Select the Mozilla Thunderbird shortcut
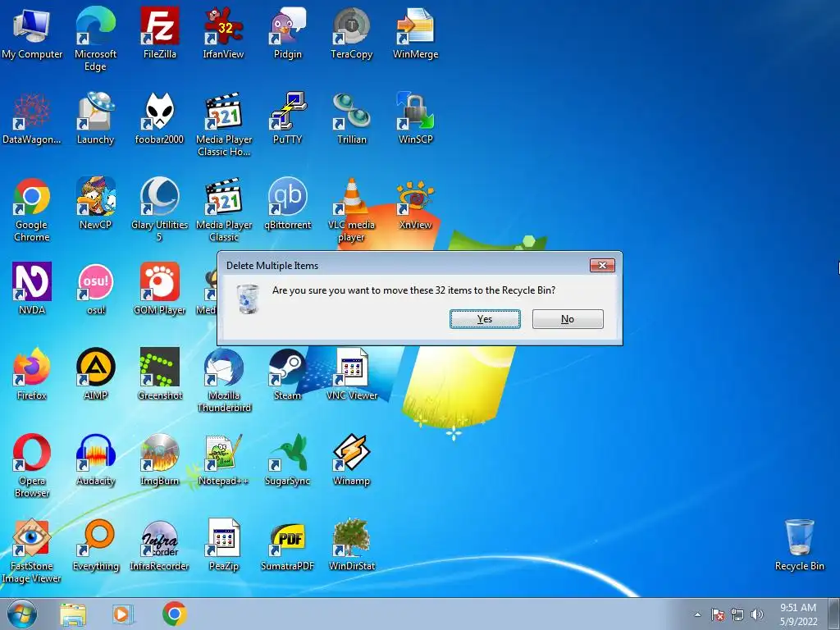 tap(223, 381)
